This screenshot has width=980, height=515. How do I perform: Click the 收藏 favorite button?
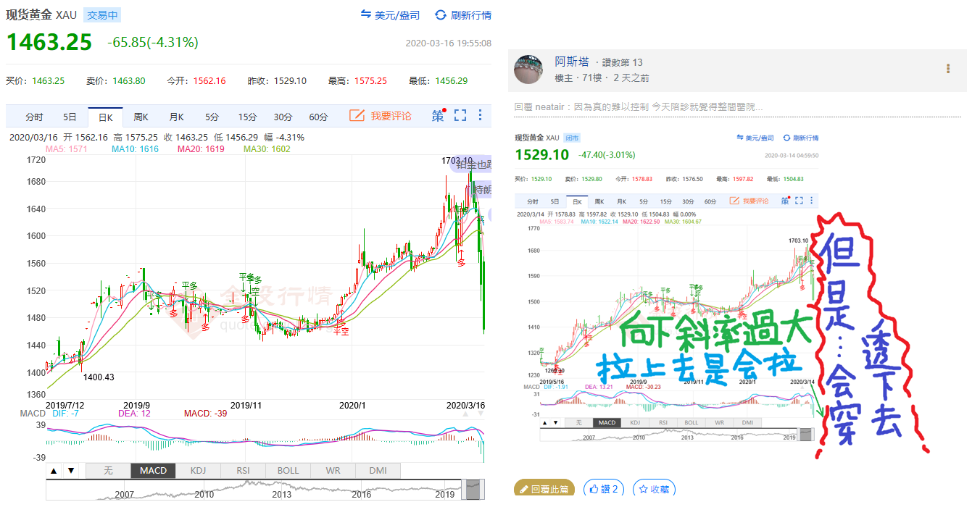click(654, 489)
